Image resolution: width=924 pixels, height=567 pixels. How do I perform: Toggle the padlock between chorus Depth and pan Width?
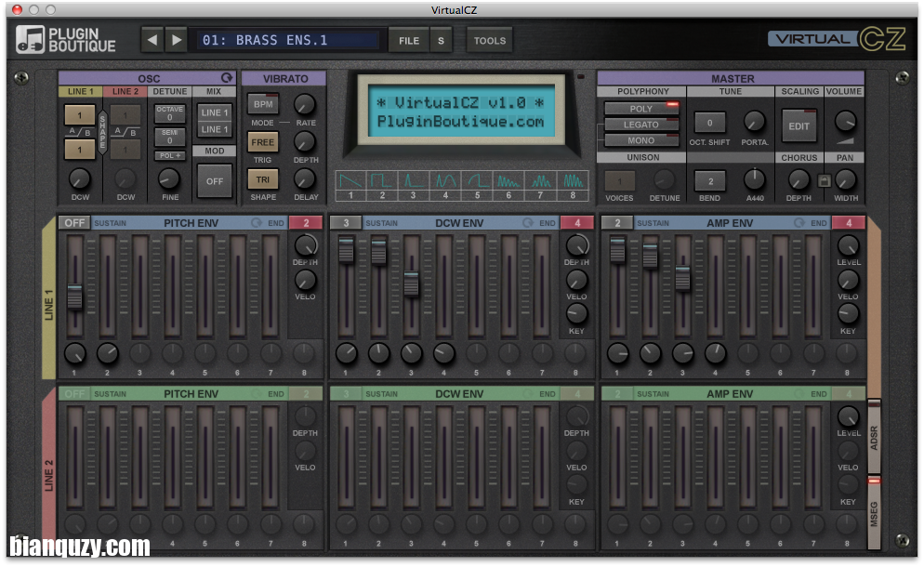pos(824,181)
